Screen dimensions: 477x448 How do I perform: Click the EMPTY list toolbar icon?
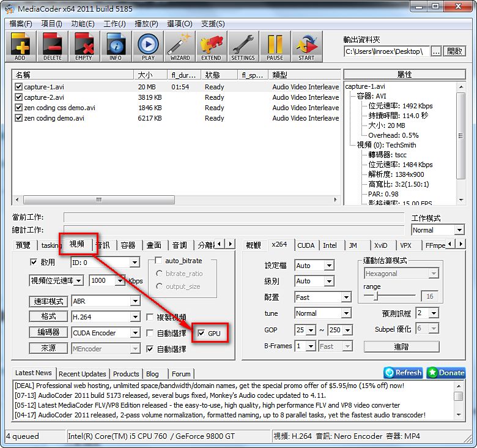coord(84,47)
